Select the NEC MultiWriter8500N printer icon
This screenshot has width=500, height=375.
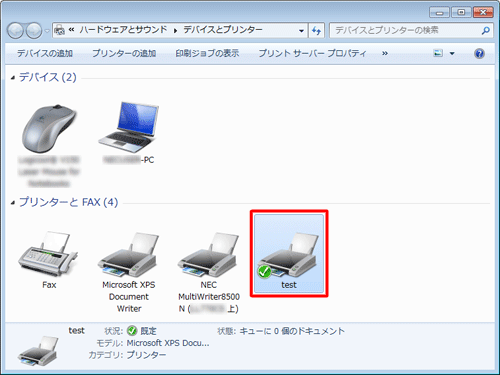tap(208, 254)
